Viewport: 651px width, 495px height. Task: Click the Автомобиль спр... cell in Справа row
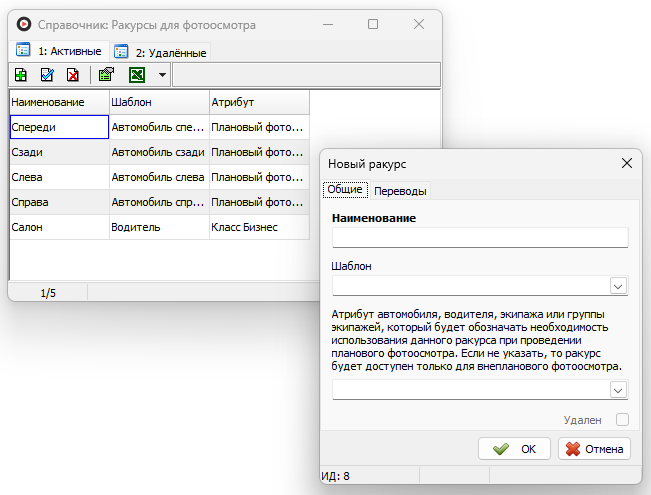[x=159, y=202]
